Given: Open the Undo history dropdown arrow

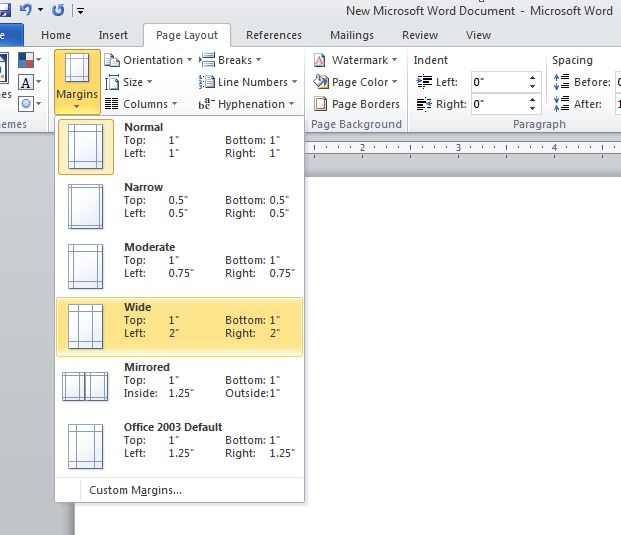Looking at the screenshot, I should click(40, 10).
